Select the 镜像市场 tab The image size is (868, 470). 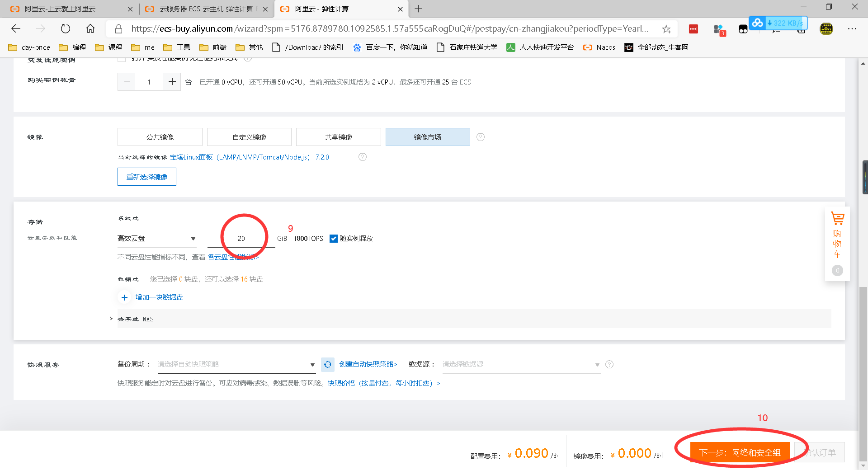[428, 137]
